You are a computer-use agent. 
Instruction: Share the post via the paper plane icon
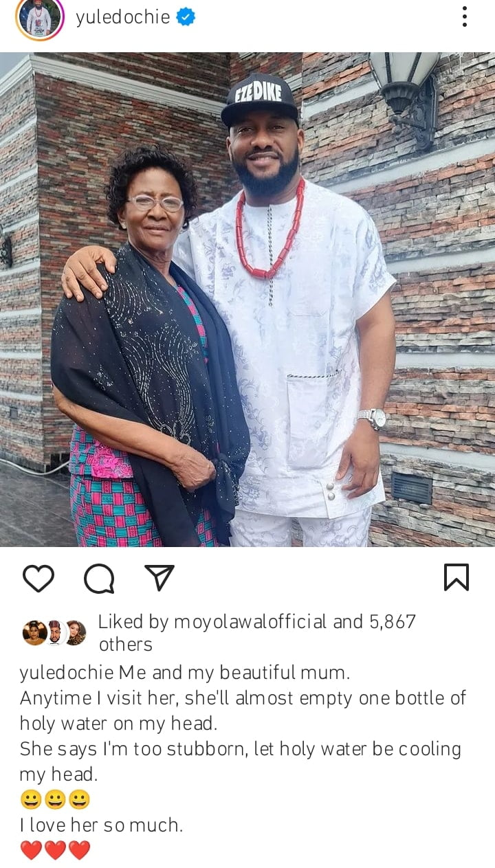(x=159, y=579)
